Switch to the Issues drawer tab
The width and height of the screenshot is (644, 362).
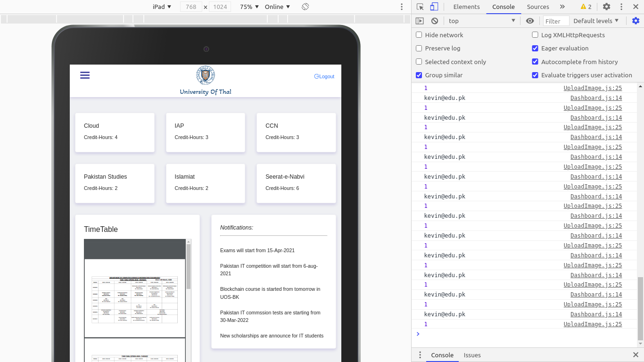[472, 355]
